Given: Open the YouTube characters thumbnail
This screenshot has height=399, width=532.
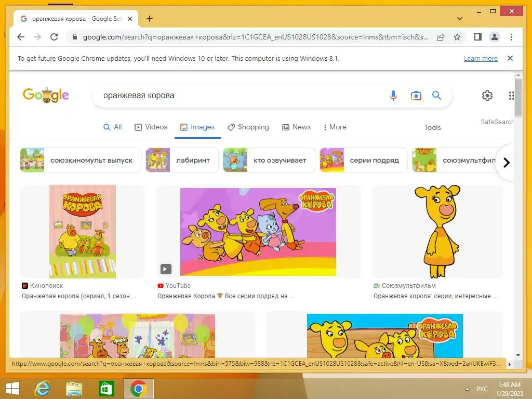Looking at the screenshot, I should (x=258, y=232).
